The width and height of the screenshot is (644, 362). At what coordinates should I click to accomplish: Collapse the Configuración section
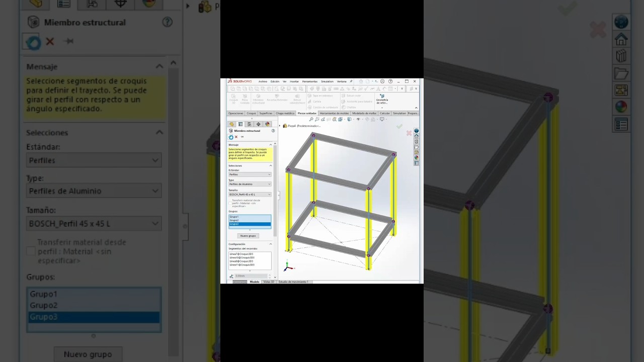[271, 244]
